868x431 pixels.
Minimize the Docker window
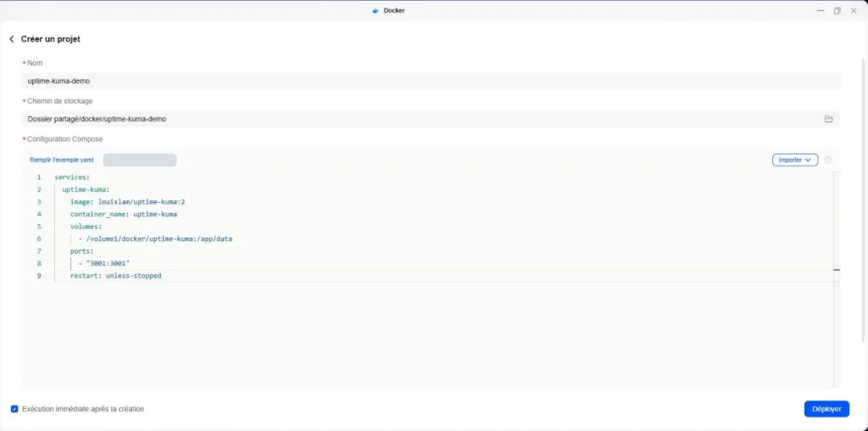tap(821, 10)
